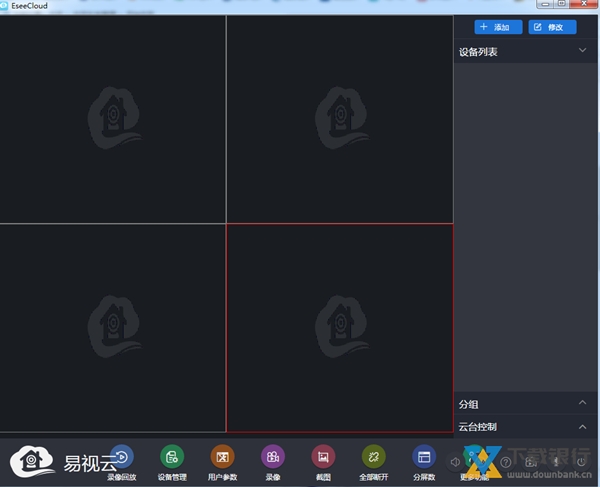Screen dimensions: 600x487
Task: Start recording with the 录像 icon
Action: pyautogui.click(x=273, y=457)
